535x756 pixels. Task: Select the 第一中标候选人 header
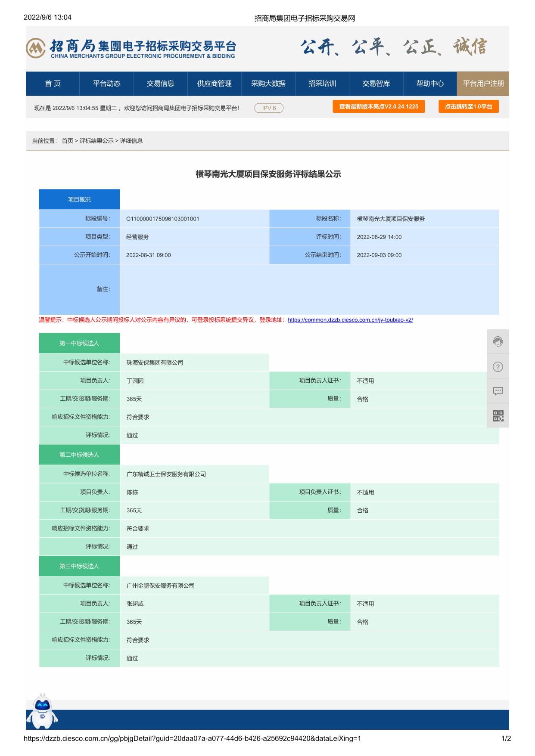click(x=79, y=343)
